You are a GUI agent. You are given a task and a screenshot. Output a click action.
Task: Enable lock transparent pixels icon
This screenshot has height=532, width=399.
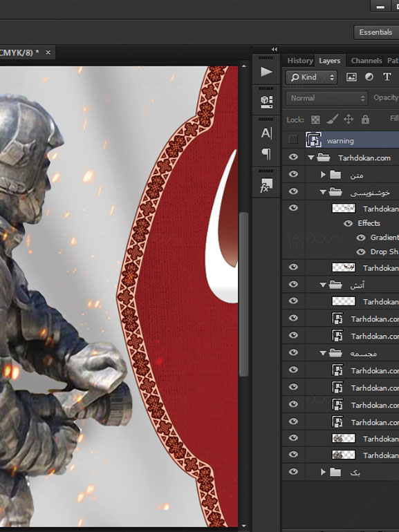315,120
